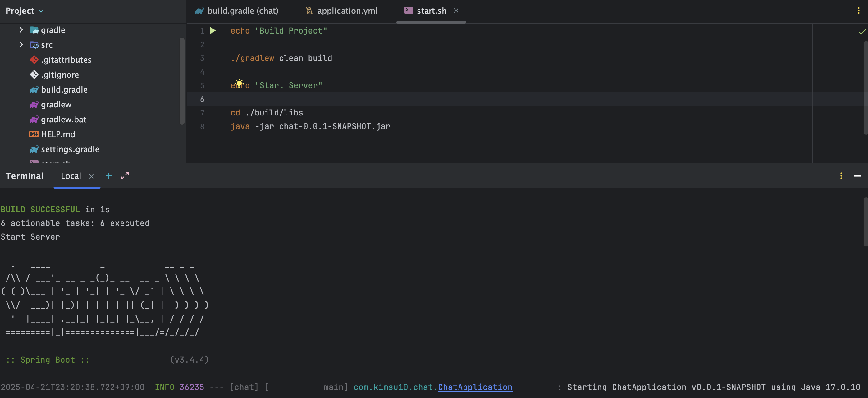This screenshot has width=868, height=398.
Task: Select .gitignore in project tree
Action: click(x=60, y=75)
